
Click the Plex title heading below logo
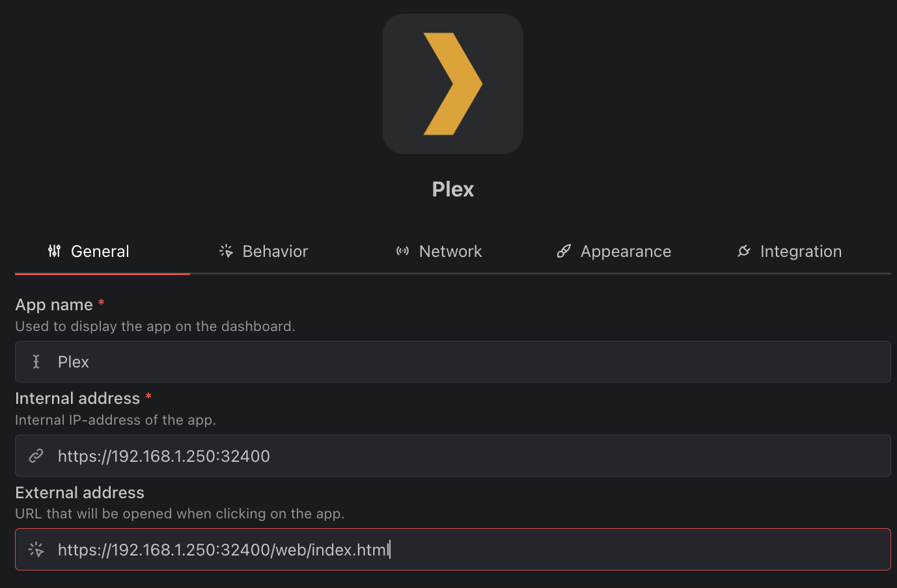tap(453, 189)
